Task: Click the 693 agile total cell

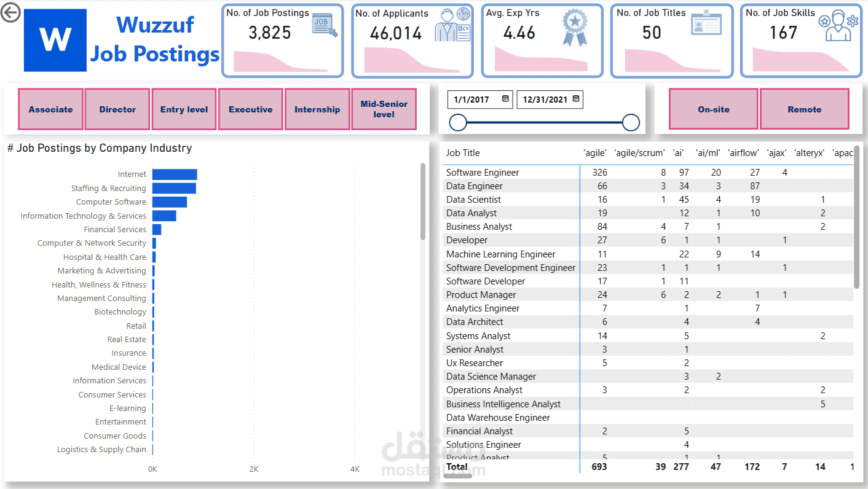Action: point(599,467)
